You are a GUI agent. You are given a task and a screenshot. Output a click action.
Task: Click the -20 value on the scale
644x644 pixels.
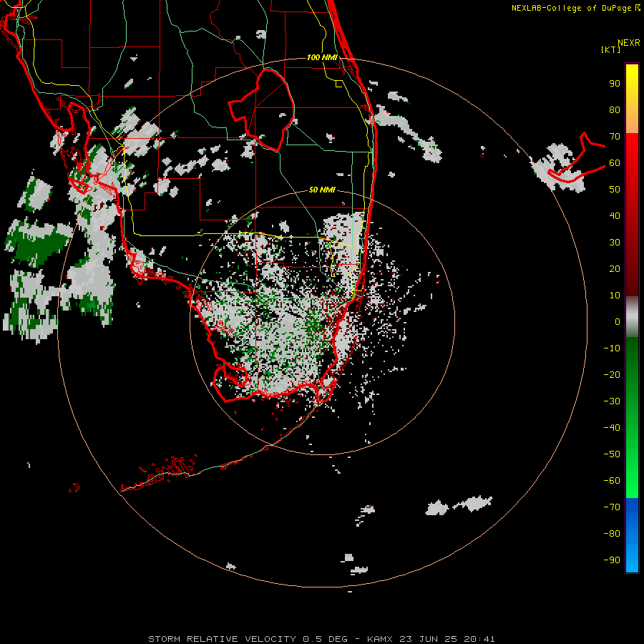tap(612, 375)
